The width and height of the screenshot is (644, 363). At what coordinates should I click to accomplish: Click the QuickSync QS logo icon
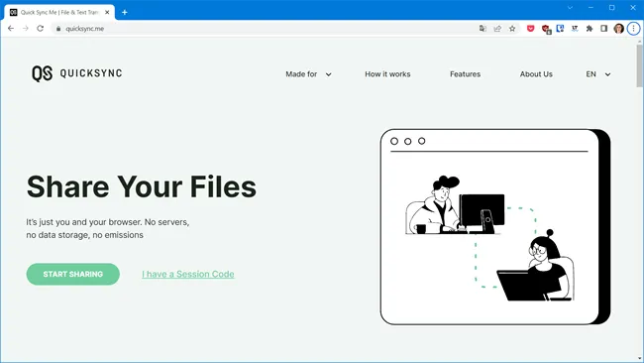(x=42, y=73)
